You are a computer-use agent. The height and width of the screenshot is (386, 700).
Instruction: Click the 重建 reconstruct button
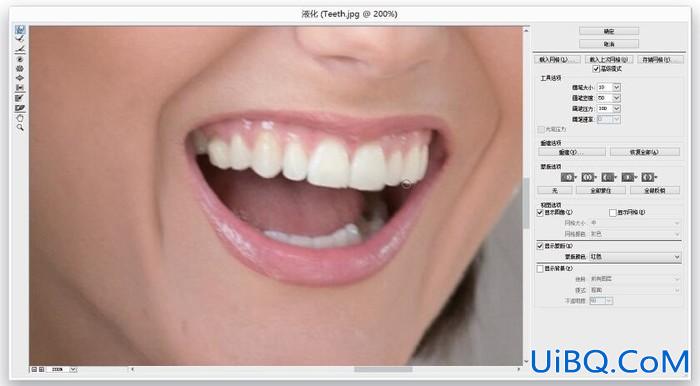pyautogui.click(x=572, y=152)
